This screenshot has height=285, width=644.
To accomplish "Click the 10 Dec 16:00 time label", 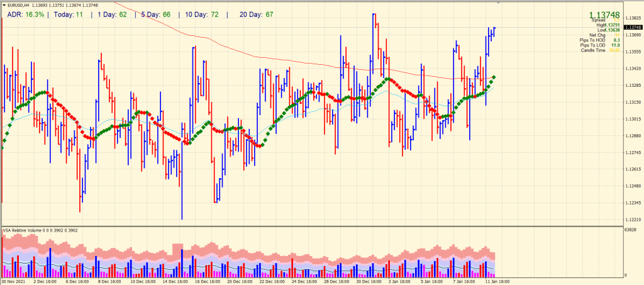I will tap(142, 282).
